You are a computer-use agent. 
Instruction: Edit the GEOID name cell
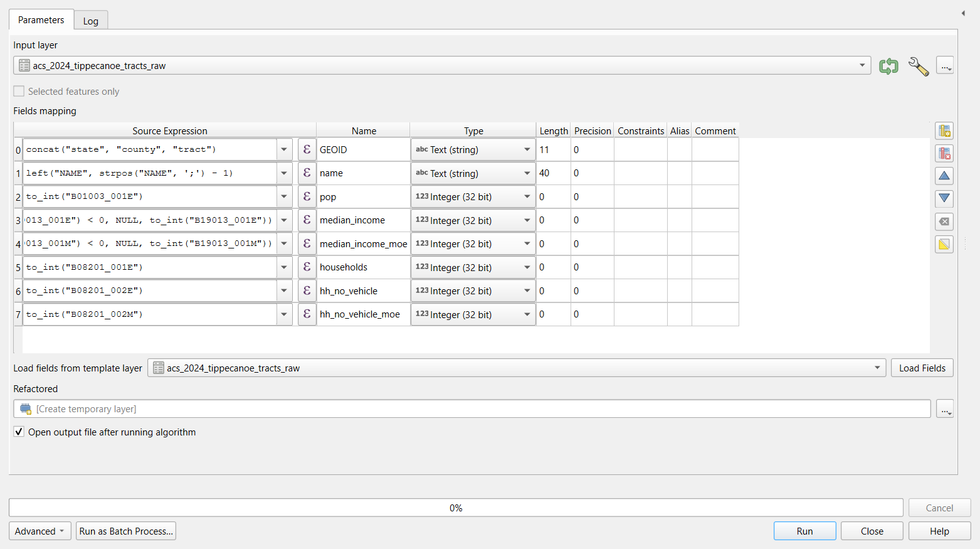[x=364, y=149]
